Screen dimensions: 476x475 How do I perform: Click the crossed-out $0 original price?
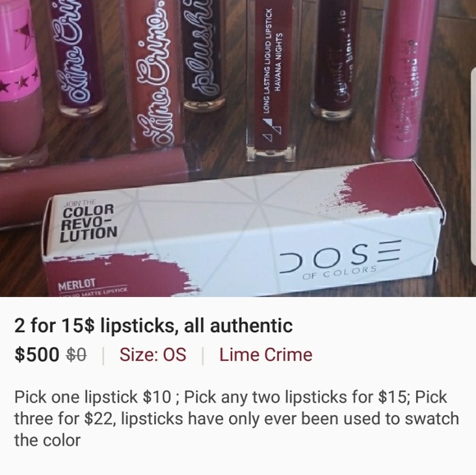pyautogui.click(x=76, y=354)
